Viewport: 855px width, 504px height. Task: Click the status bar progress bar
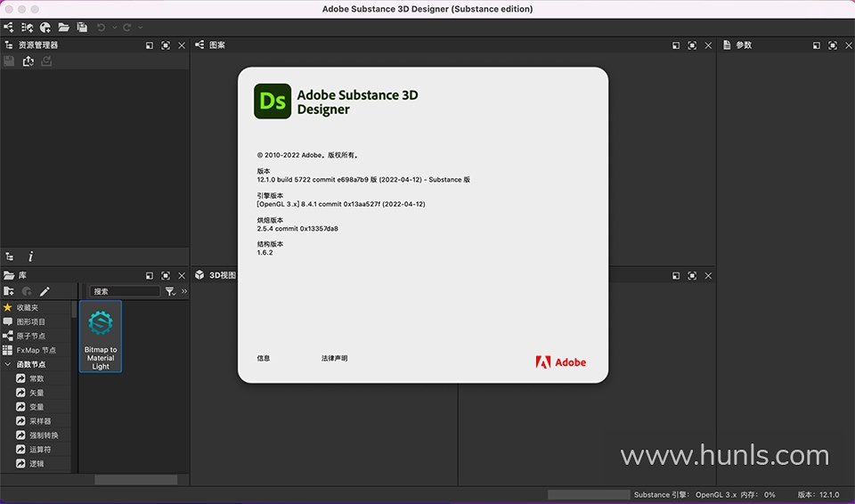tap(589, 495)
